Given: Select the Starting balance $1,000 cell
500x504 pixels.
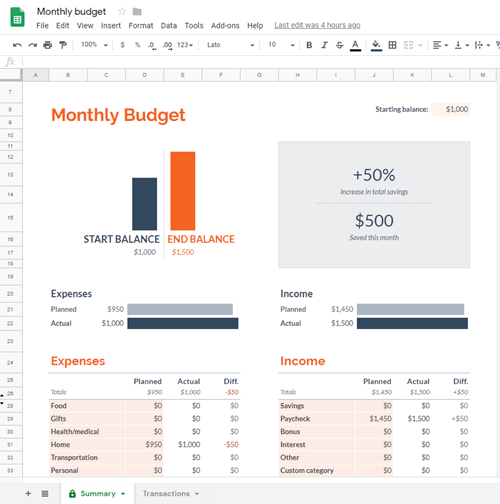Looking at the screenshot, I should pos(451,109).
